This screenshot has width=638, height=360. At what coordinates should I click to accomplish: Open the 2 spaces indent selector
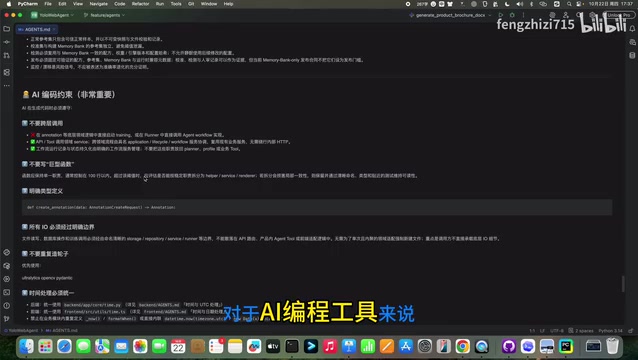[581, 330]
